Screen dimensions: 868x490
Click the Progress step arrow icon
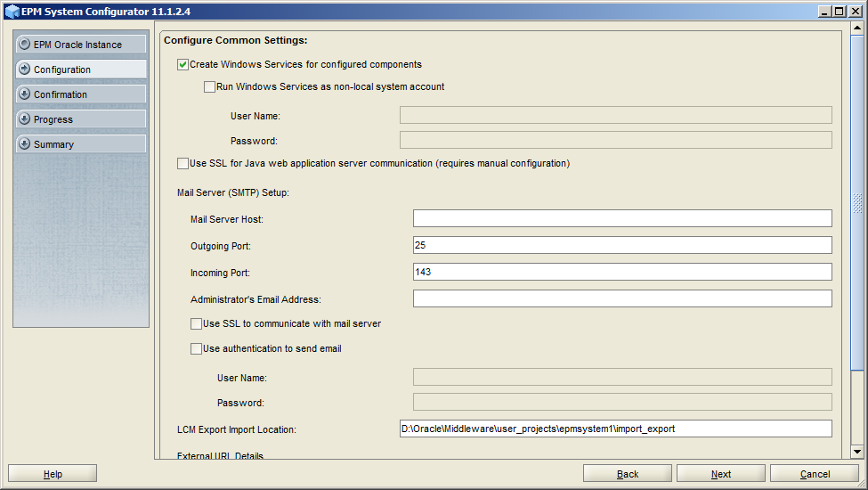[24, 118]
